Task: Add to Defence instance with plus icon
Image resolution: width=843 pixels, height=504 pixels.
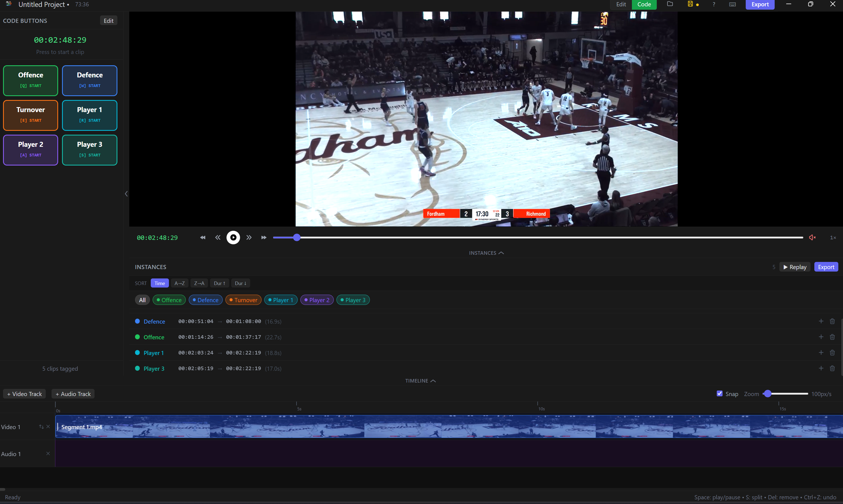Action: 821,321
